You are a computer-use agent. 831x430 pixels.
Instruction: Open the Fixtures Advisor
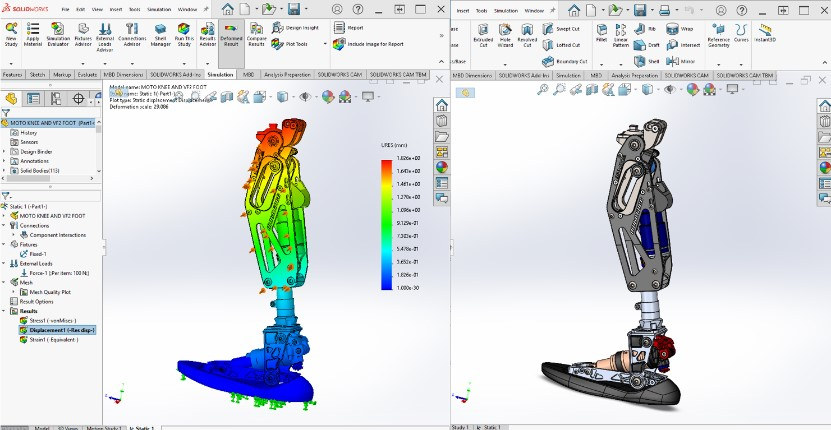pyautogui.click(x=83, y=35)
